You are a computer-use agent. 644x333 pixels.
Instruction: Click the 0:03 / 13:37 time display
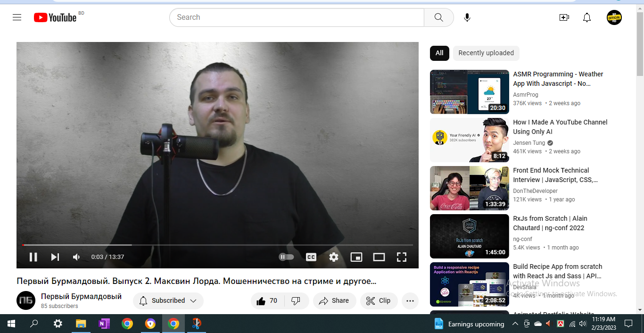click(107, 257)
